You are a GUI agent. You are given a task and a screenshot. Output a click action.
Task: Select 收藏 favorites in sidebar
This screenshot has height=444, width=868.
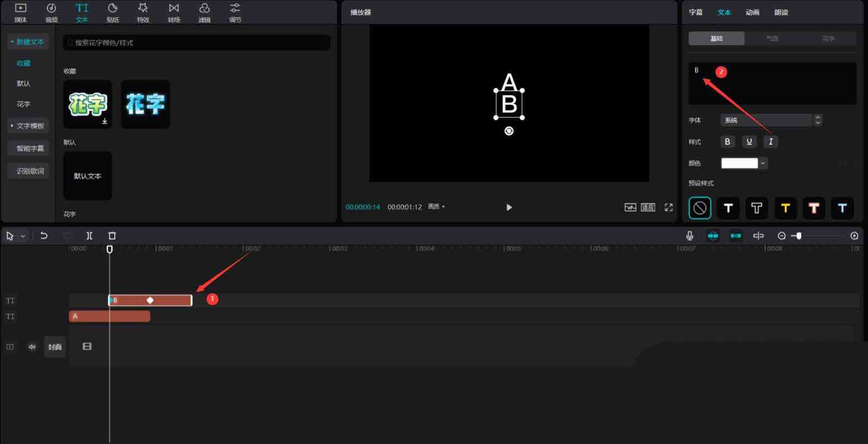click(23, 64)
